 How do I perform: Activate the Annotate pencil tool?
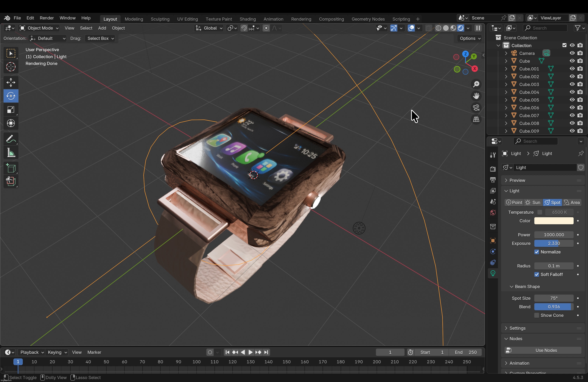[11, 139]
